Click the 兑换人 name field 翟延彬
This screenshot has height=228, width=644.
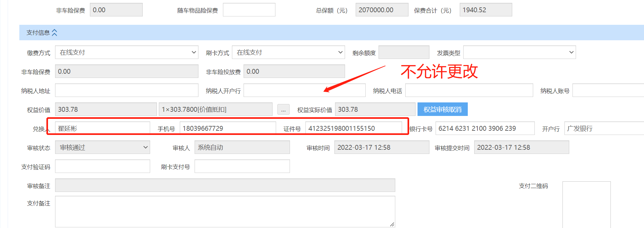[102, 128]
